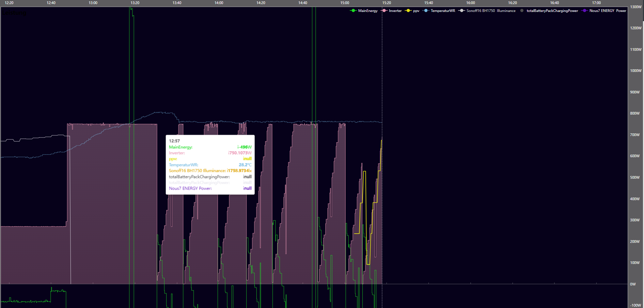This screenshot has width=644, height=308.
Task: Toggle Nous7 ENERGY Power legend entry
Action: [604, 11]
